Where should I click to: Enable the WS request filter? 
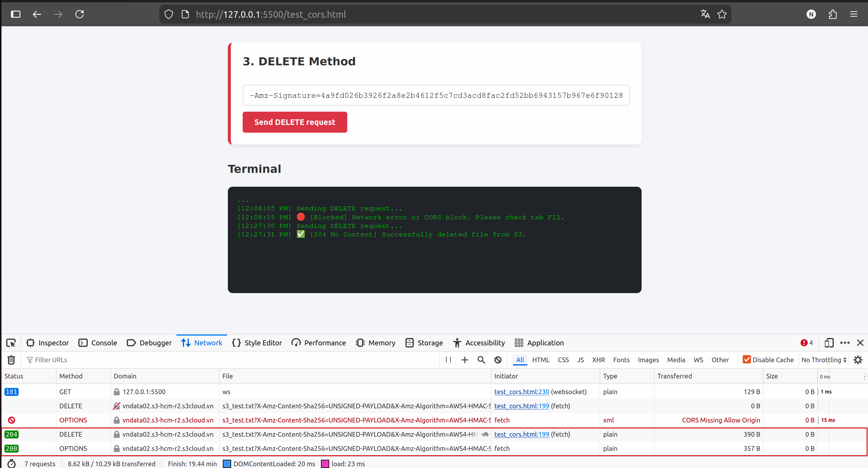698,360
